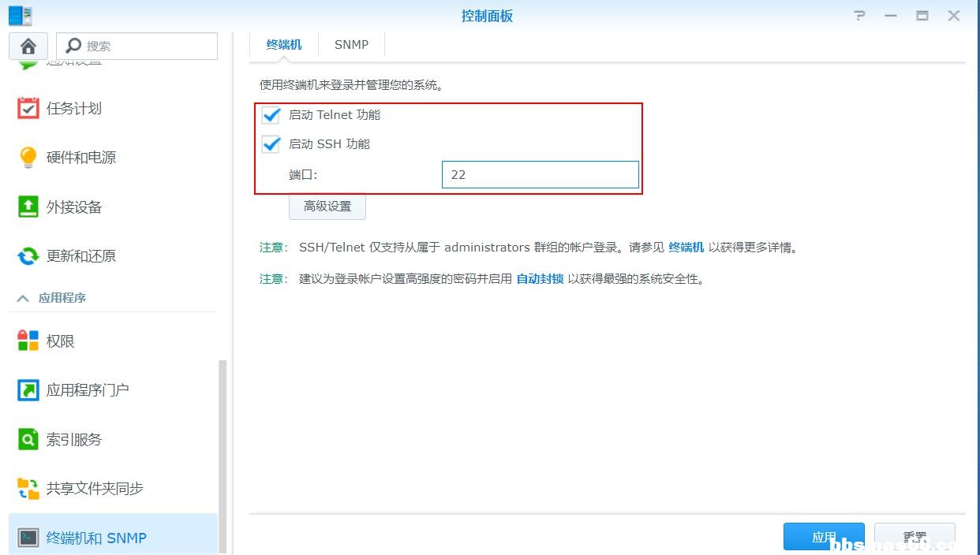Select the 终端机 tab
Screen dimensions: 980x555
point(283,44)
